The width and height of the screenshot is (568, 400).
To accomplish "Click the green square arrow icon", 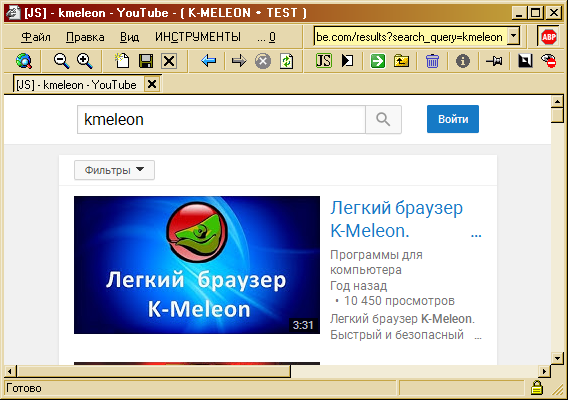I will 378,61.
